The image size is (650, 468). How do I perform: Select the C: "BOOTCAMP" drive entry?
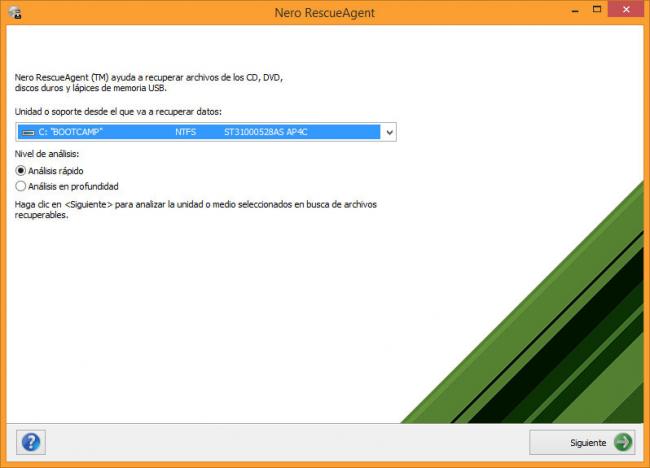pos(199,132)
